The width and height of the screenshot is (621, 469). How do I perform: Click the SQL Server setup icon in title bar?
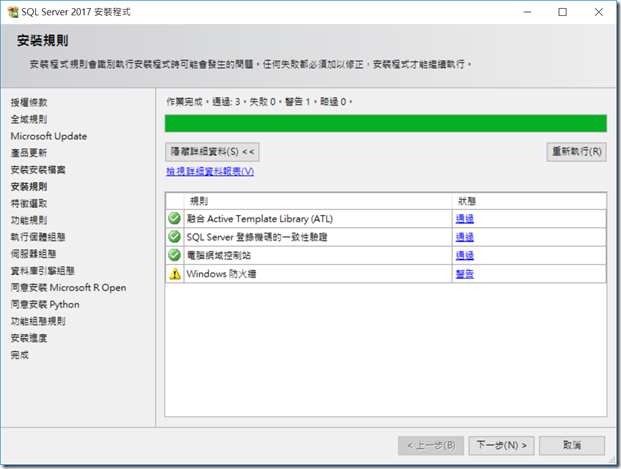click(x=13, y=12)
